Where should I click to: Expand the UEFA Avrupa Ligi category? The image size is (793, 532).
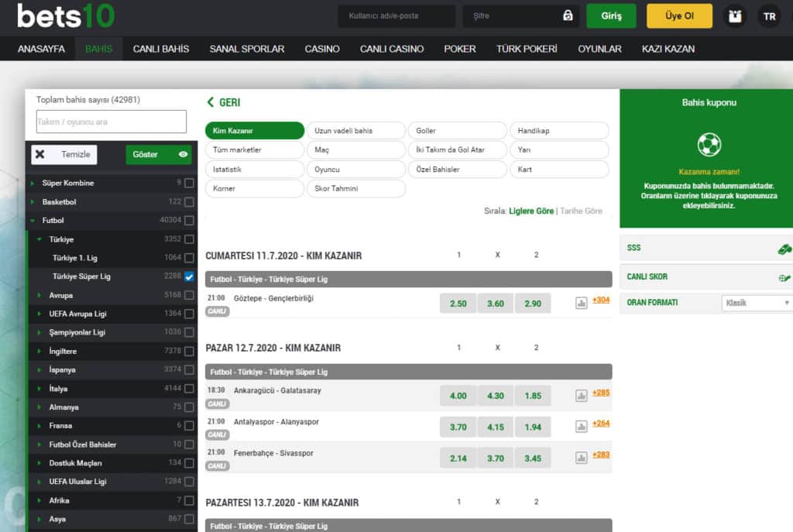[39, 314]
